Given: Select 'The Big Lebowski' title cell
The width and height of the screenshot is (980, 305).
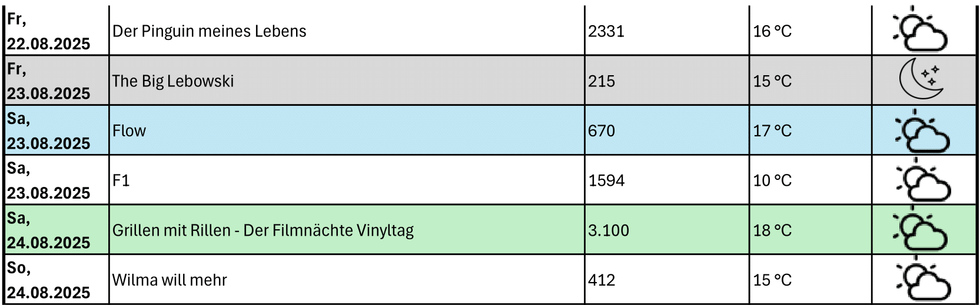Looking at the screenshot, I should click(x=347, y=81).
